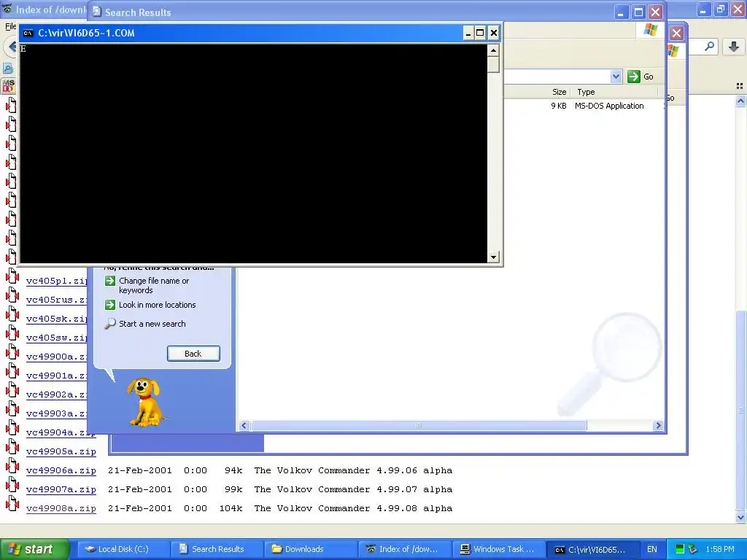
Task: Click the green Task Manager tray icon
Action: pyautogui.click(x=680, y=549)
